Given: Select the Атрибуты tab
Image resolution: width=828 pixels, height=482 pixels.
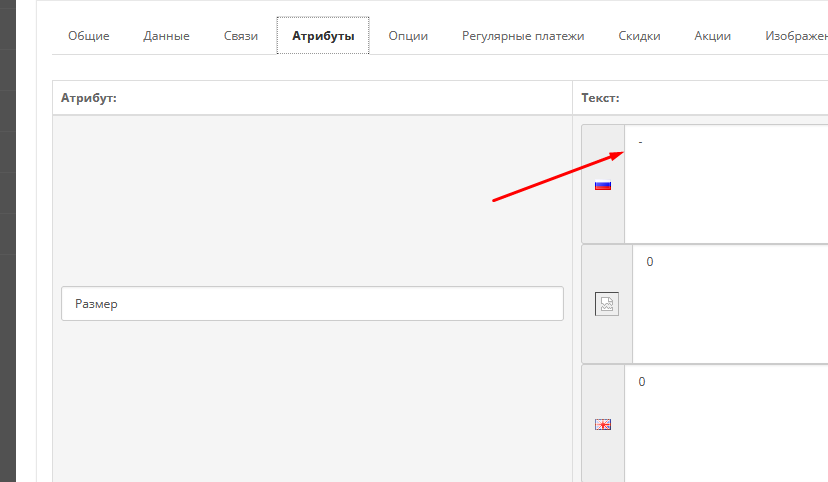Looking at the screenshot, I should (x=323, y=36).
